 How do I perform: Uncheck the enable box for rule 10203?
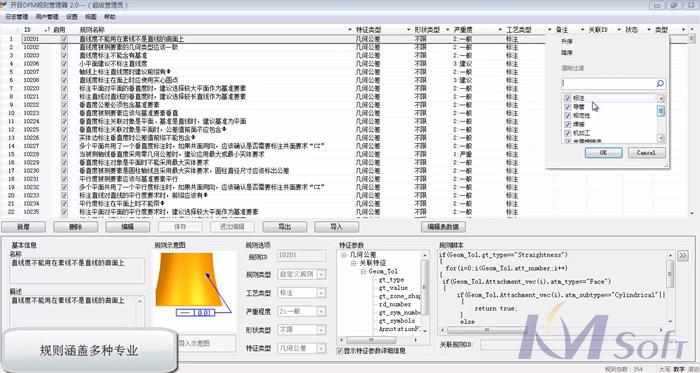coord(64,55)
